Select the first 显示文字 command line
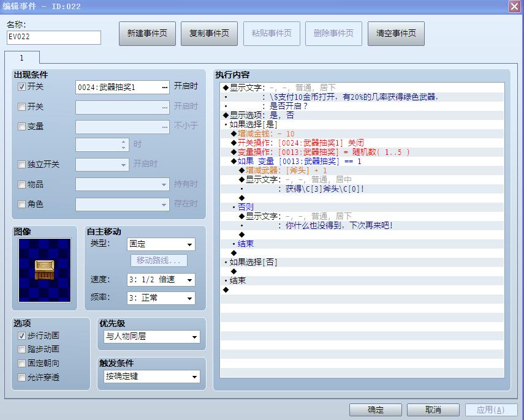 (x=362, y=88)
